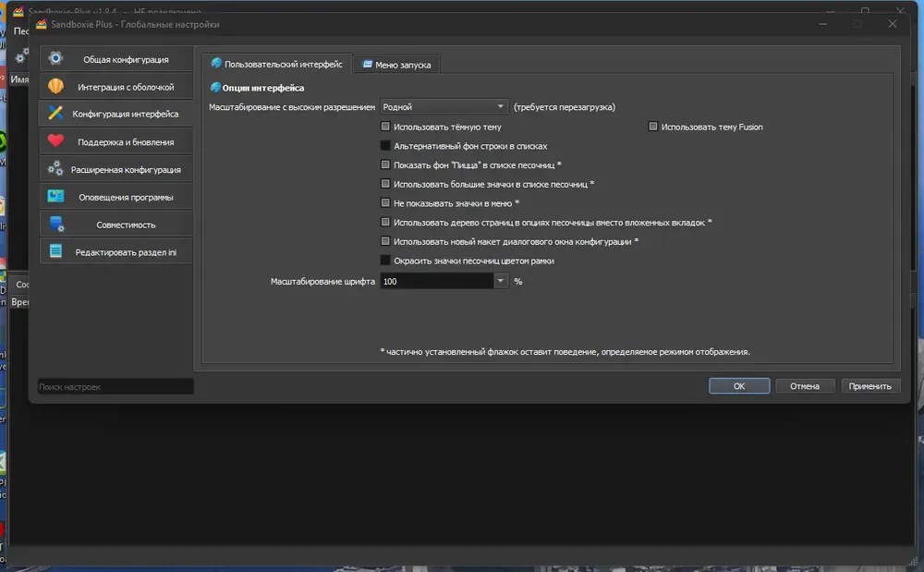Open Совместимость section
Viewport: 924px width, 572px height.
tap(116, 225)
